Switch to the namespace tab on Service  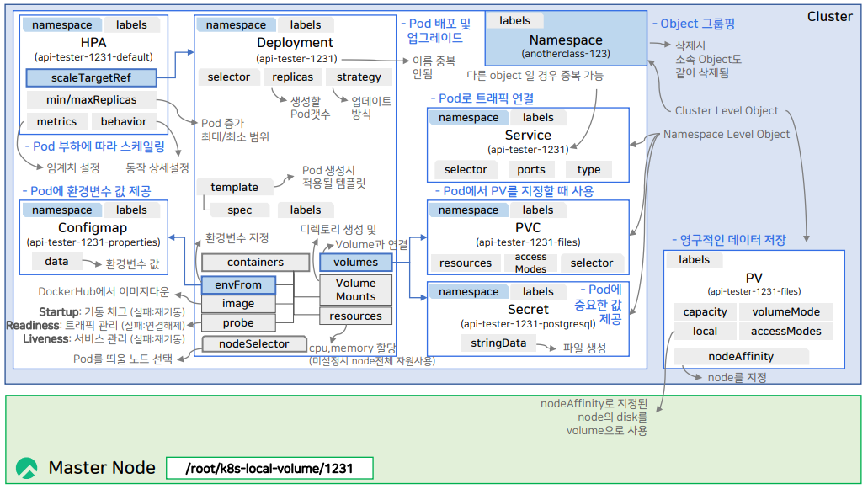[468, 117]
